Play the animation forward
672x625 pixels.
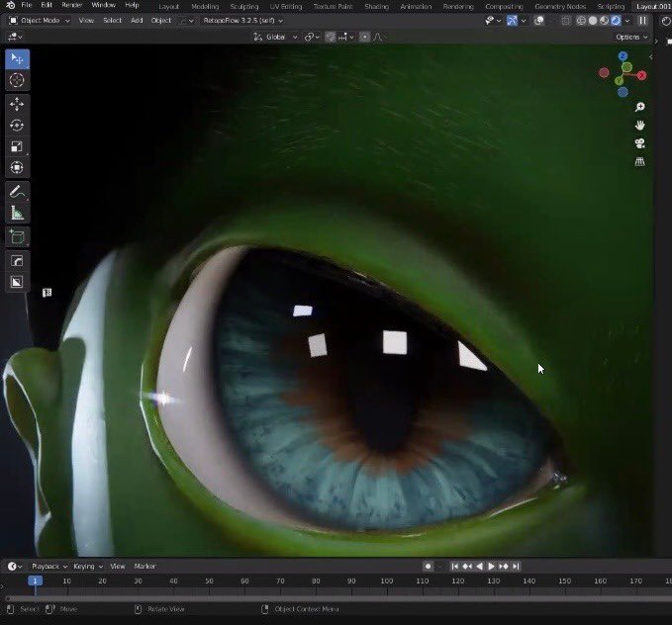coord(491,567)
